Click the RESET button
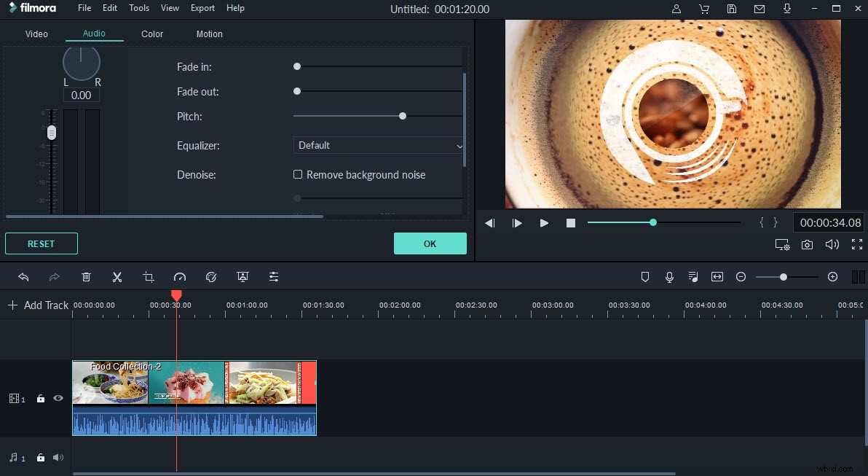Viewport: 868px width, 476px height. (41, 243)
